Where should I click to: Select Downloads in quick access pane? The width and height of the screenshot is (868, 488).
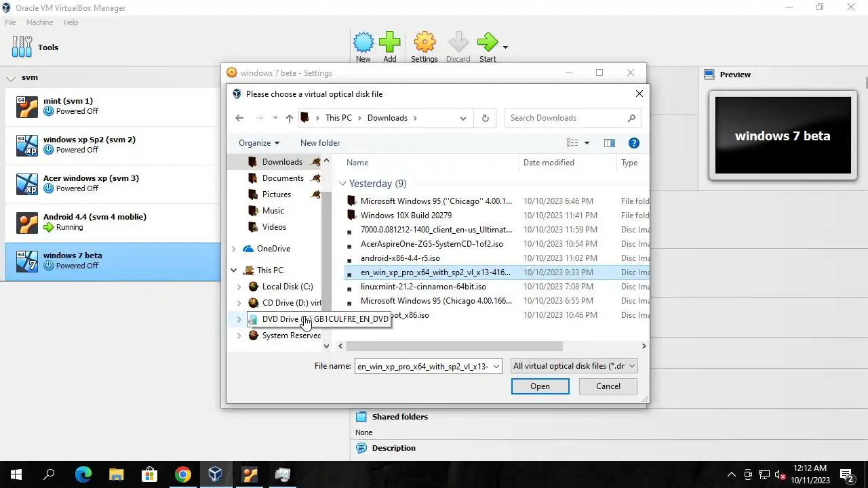pyautogui.click(x=283, y=162)
